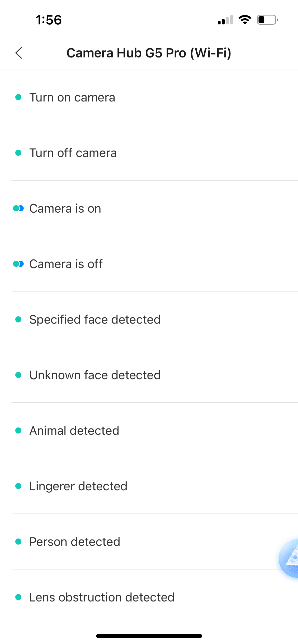Pick the Lingerer detected trigger

click(78, 486)
